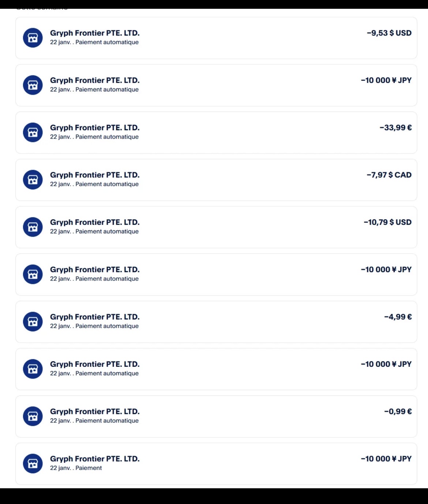Open the −10,79 $ USD amount
This screenshot has height=504, width=428.
(x=387, y=222)
